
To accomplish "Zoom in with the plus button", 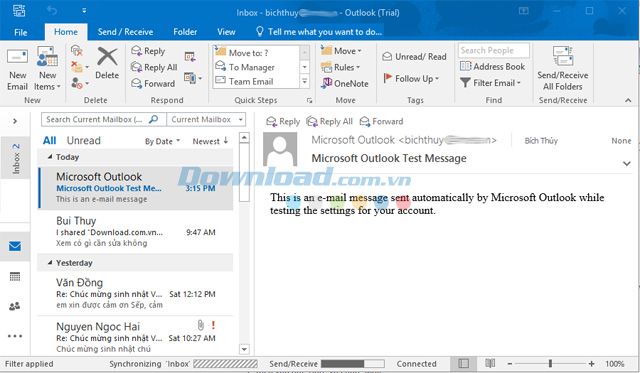I will tap(591, 364).
